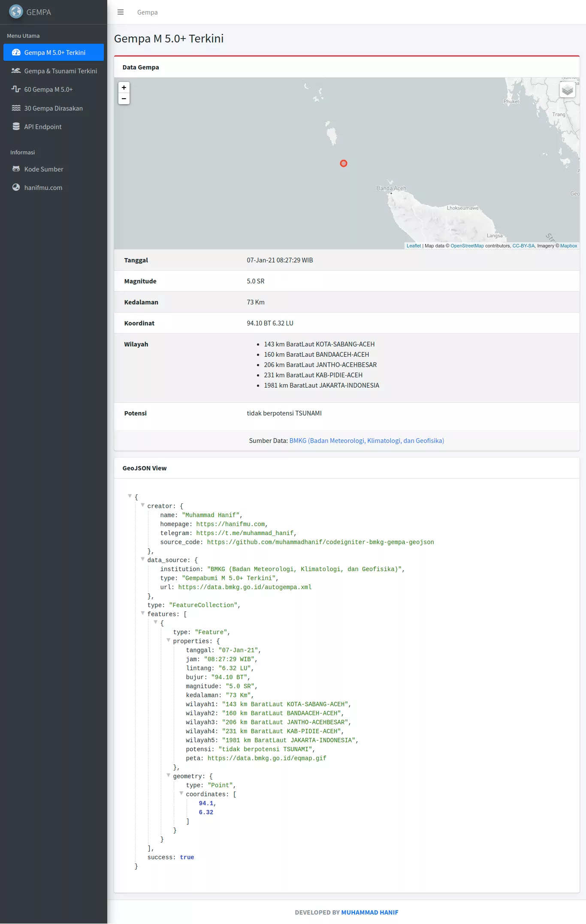Click the Phuket label on map
The width and height of the screenshot is (586, 924).
[x=511, y=102]
